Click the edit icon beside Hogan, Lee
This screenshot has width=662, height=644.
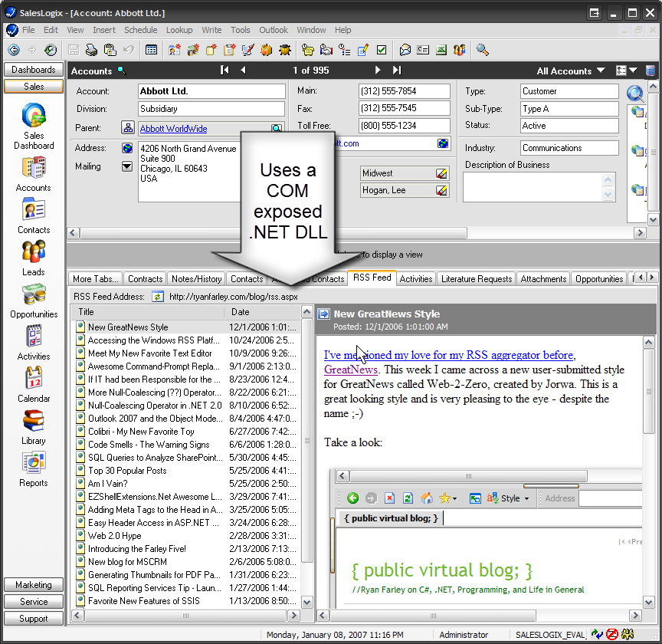click(441, 191)
